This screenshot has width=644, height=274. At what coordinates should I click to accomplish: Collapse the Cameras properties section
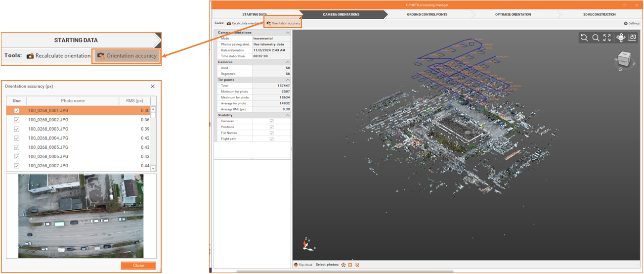coord(288,62)
